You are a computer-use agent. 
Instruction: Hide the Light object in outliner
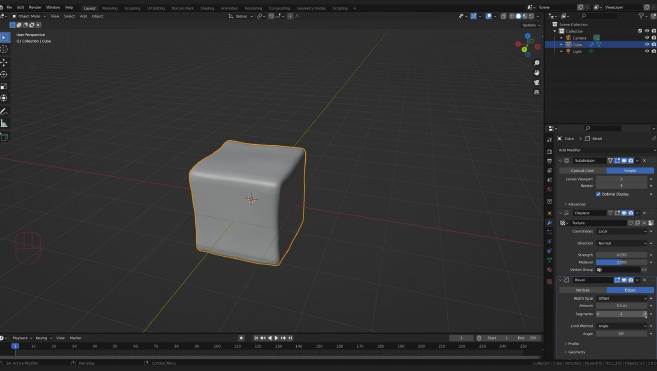coord(647,51)
